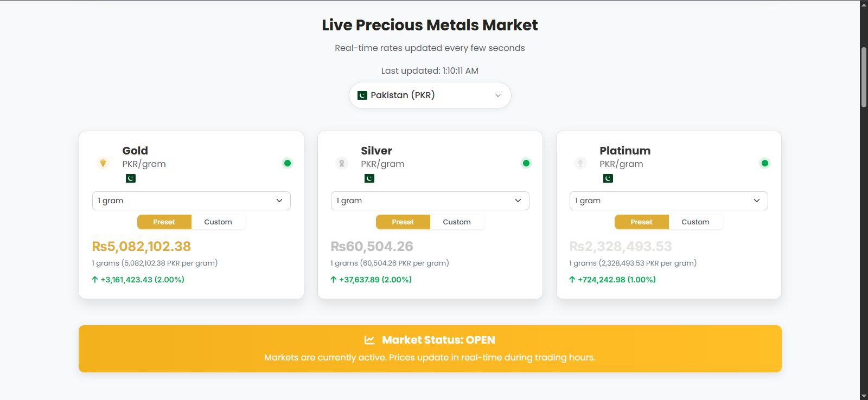Open the Platinum 1 gram weight dropdown

click(668, 201)
